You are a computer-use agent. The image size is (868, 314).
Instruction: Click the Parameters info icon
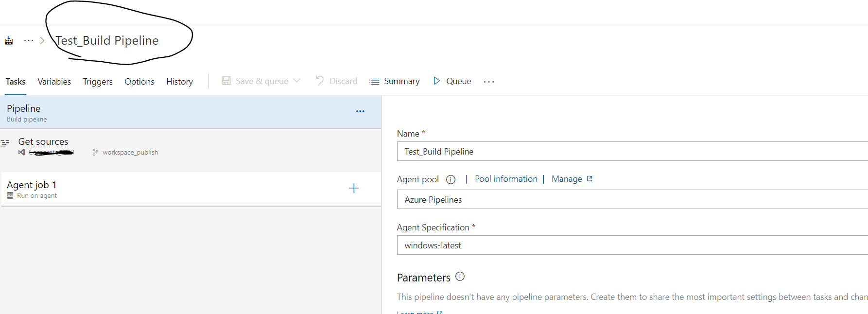(460, 277)
